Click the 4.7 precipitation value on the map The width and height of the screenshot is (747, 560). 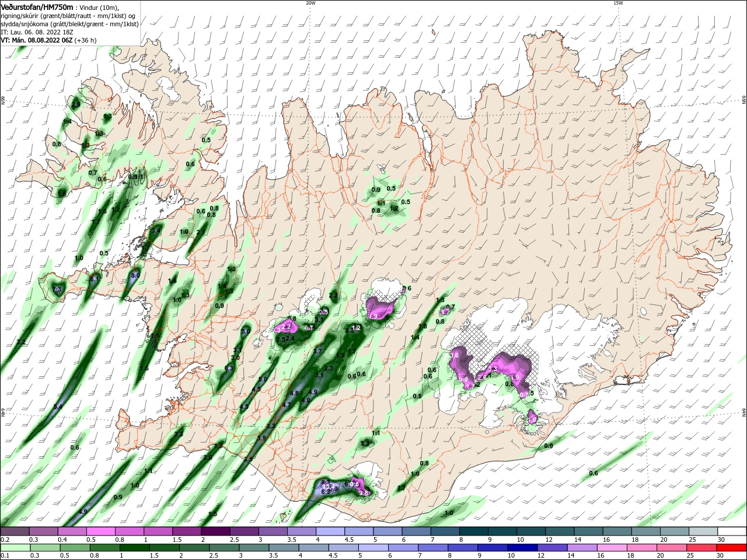[x=287, y=404]
